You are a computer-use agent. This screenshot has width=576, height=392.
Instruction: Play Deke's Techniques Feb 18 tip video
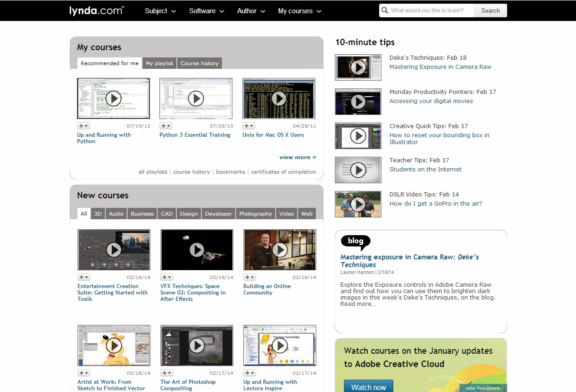(x=358, y=67)
